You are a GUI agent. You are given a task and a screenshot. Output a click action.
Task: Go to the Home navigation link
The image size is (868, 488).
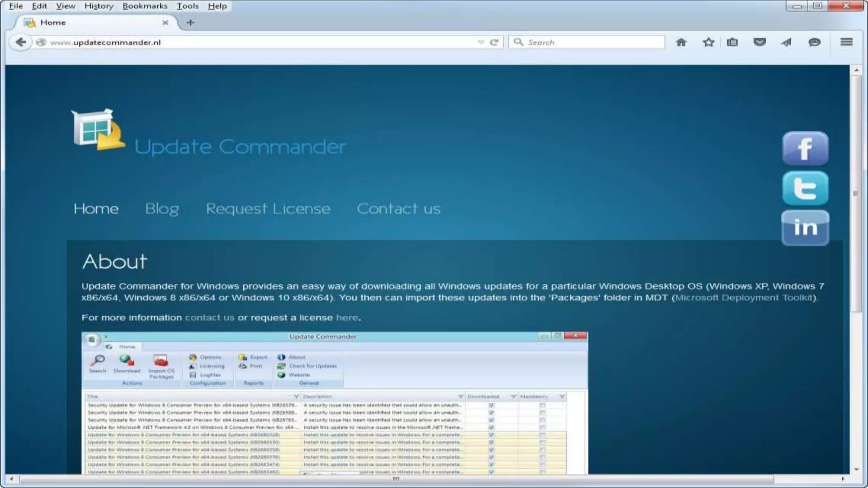96,208
